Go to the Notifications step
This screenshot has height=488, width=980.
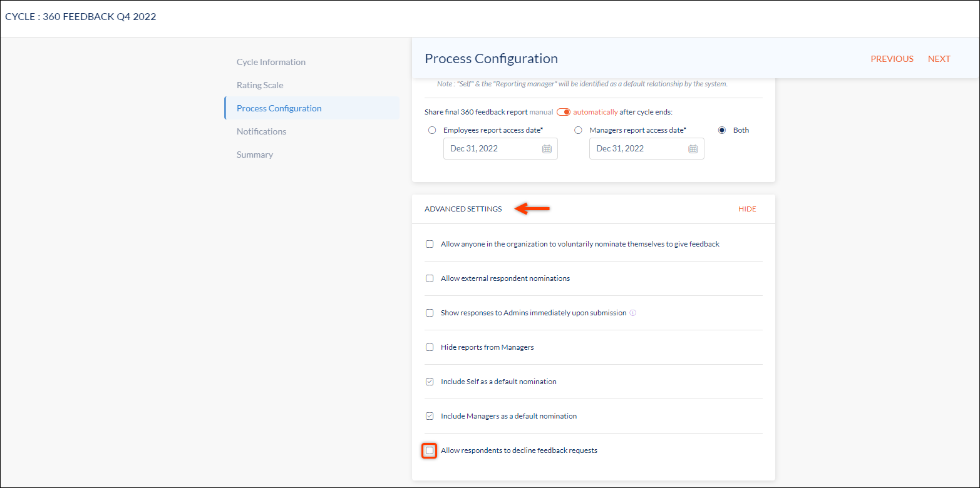(261, 131)
